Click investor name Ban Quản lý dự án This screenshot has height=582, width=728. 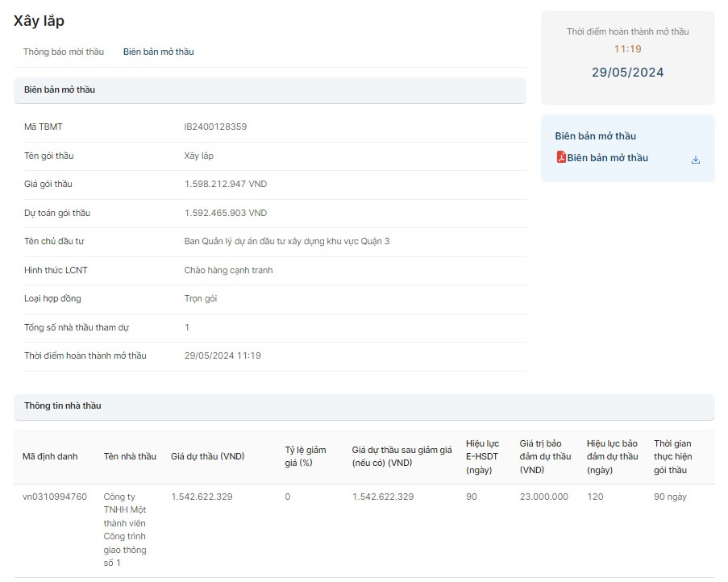click(286, 241)
